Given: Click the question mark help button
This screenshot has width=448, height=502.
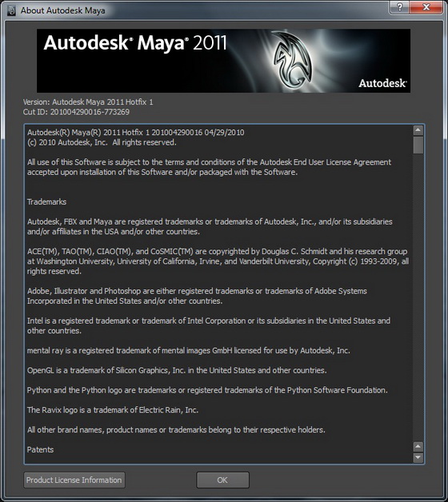Looking at the screenshot, I should coord(400,6).
